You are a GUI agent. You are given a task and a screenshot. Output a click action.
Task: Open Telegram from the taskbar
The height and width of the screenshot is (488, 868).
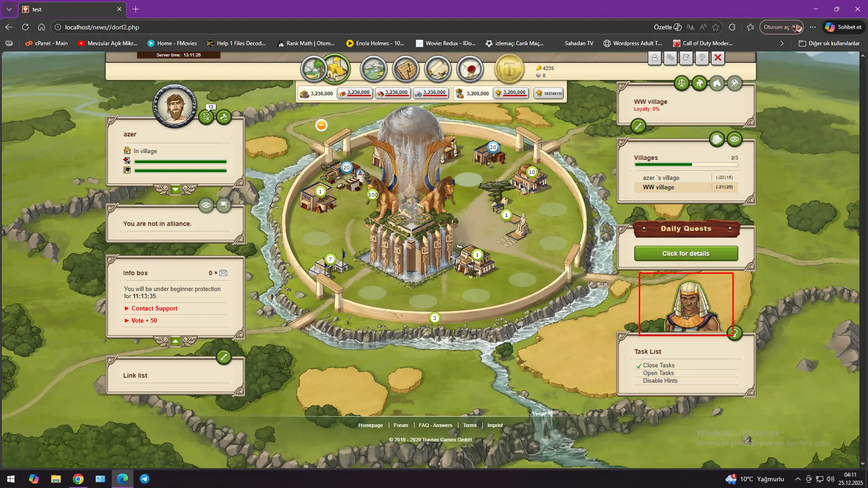tap(145, 479)
